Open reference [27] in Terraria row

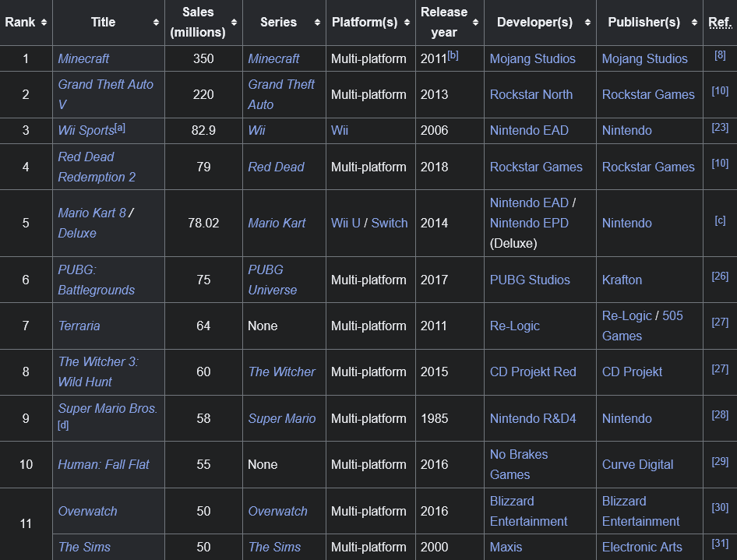(720, 322)
